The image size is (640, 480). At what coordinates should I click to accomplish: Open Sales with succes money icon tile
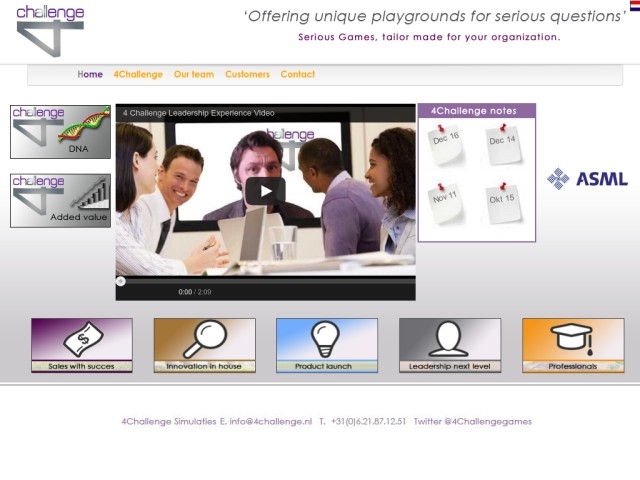tap(81, 345)
